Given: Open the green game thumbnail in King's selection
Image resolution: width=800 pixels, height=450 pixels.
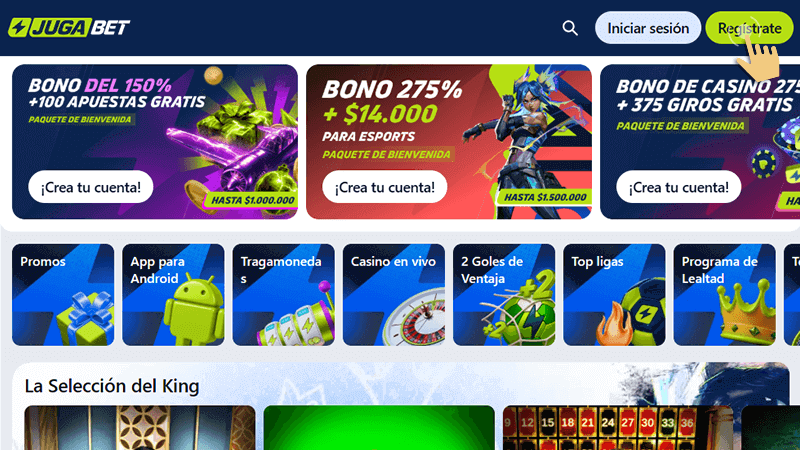Looking at the screenshot, I should (379, 428).
